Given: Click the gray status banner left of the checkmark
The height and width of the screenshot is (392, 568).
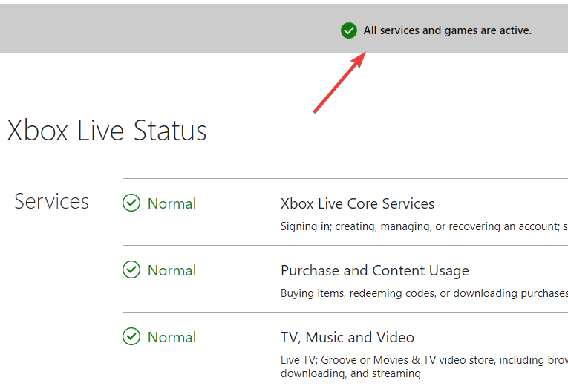Looking at the screenshot, I should point(170,29).
